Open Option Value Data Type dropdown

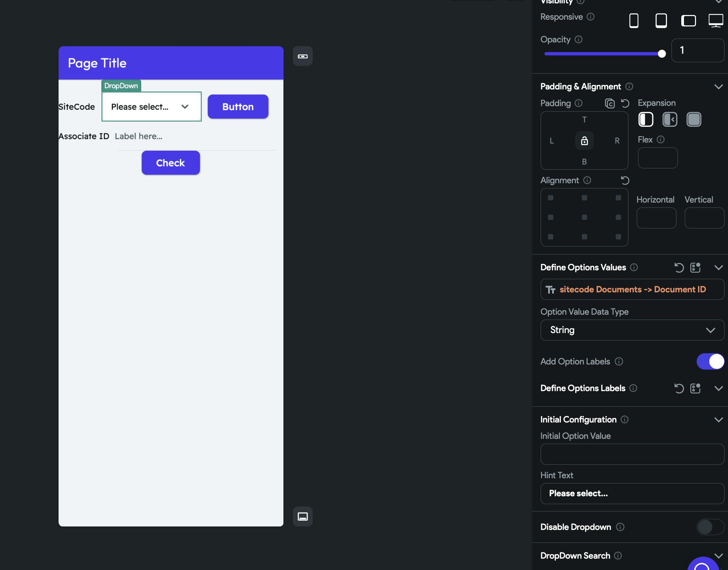(x=632, y=330)
